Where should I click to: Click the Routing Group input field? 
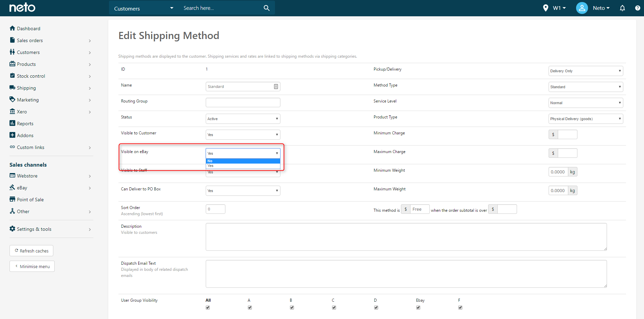tap(243, 102)
